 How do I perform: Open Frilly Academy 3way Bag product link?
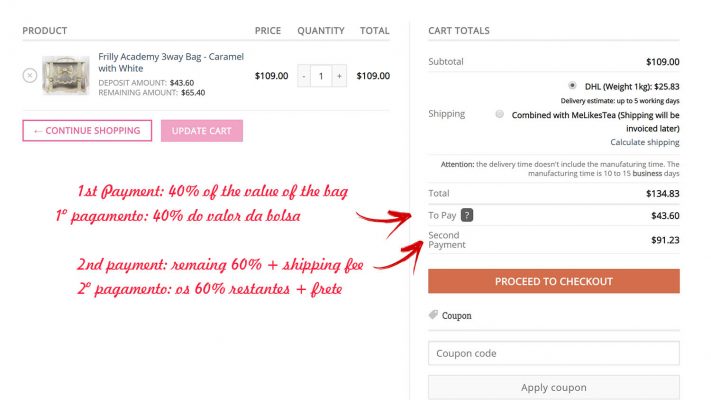(171, 63)
